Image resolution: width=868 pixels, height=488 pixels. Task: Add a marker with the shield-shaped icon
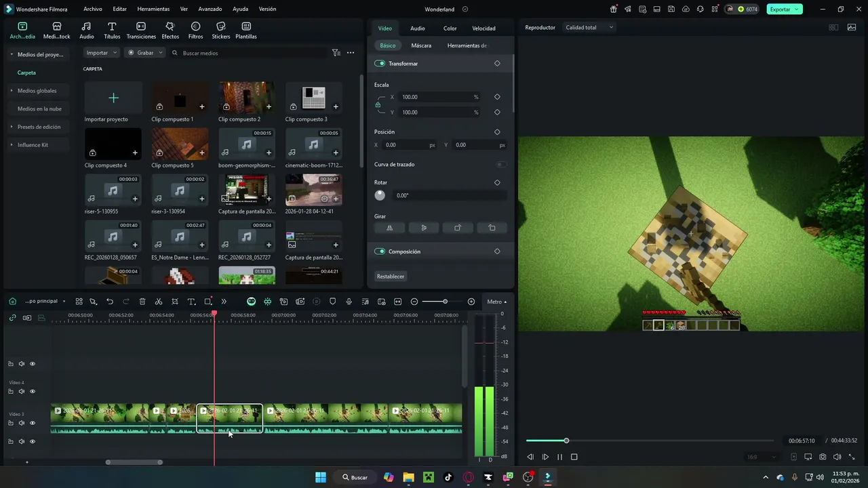coord(333,302)
